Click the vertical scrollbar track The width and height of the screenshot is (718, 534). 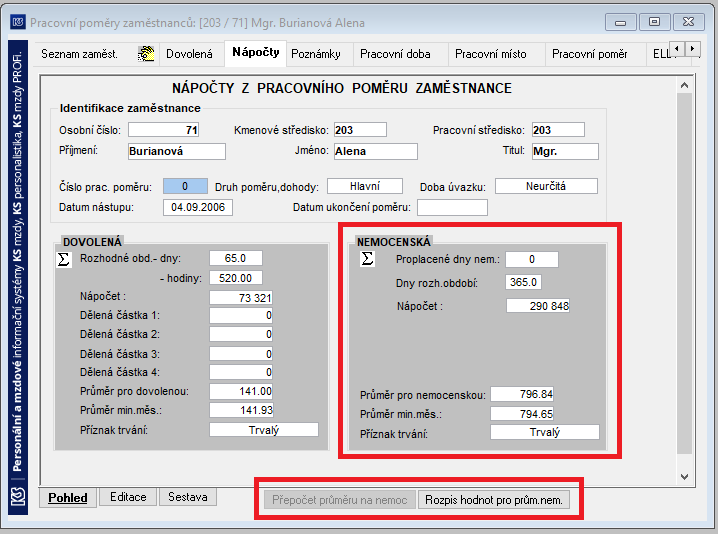(685, 275)
